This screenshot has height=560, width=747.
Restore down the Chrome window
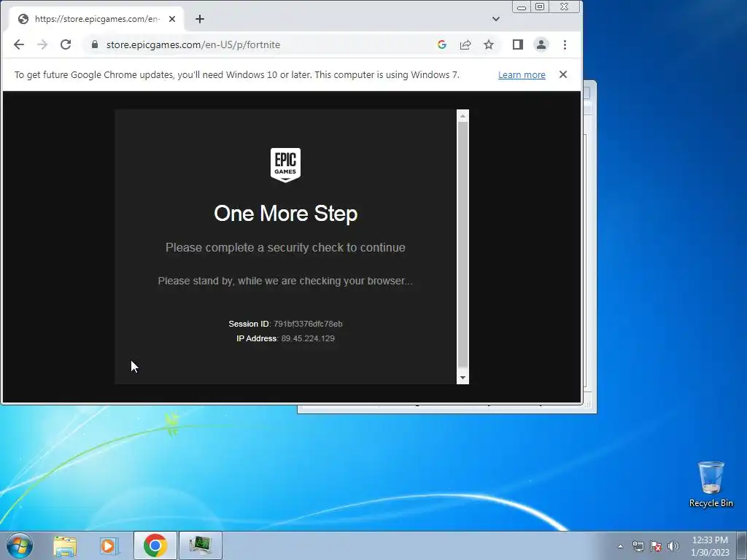coord(540,7)
